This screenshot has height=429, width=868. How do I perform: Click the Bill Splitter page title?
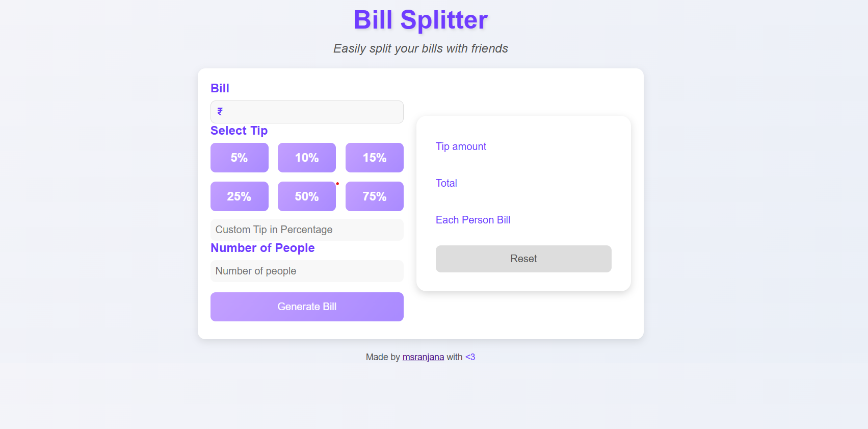pos(420,20)
